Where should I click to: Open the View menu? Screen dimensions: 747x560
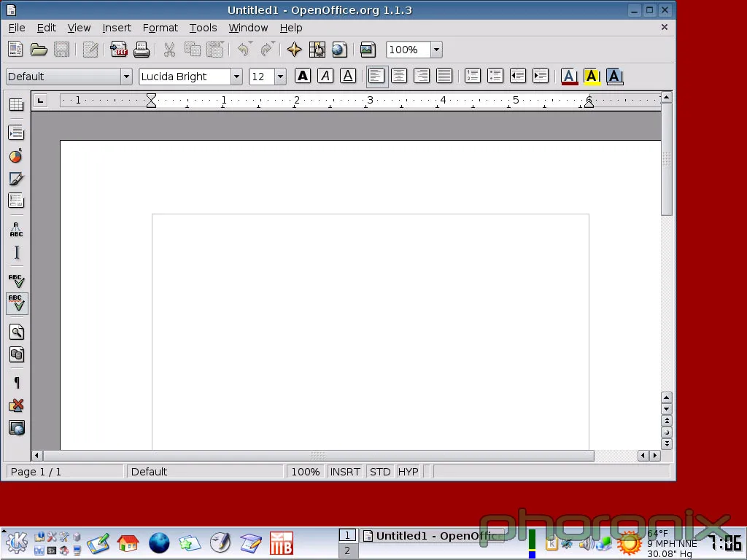pos(79,28)
